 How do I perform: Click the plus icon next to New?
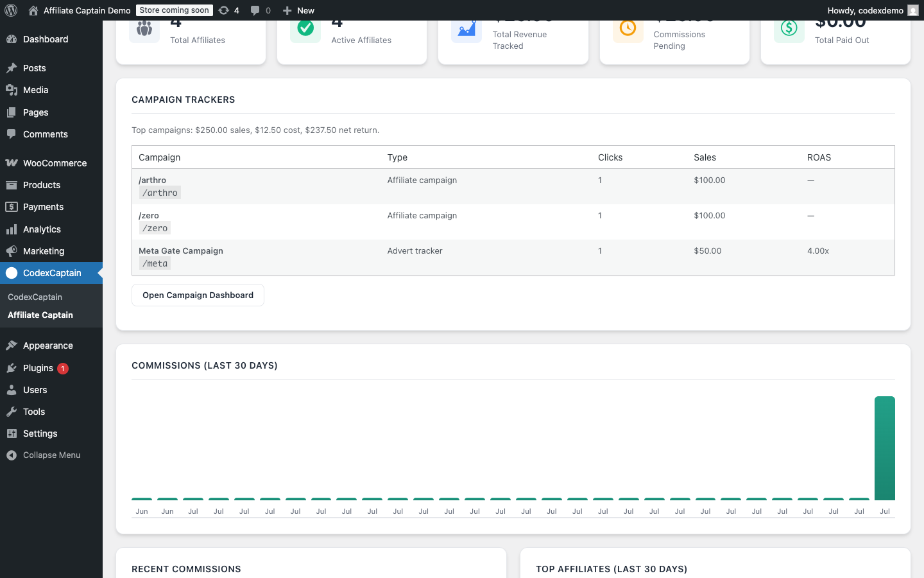287,10
